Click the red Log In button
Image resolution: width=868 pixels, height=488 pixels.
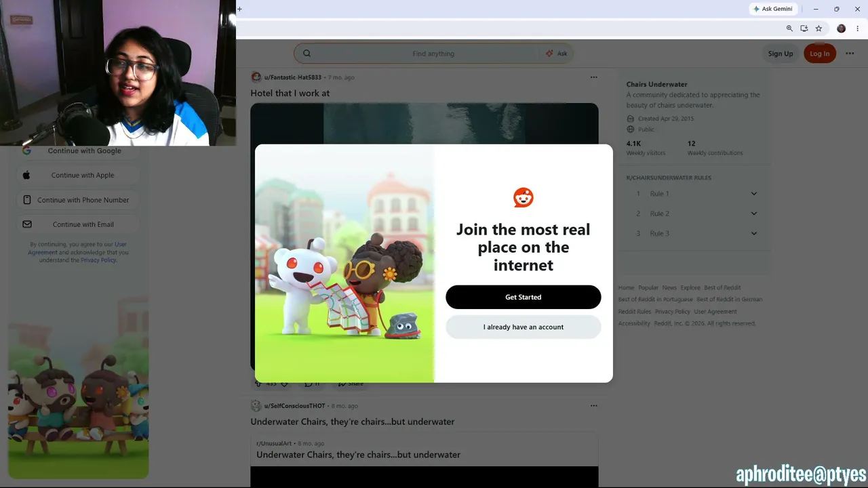coord(819,54)
